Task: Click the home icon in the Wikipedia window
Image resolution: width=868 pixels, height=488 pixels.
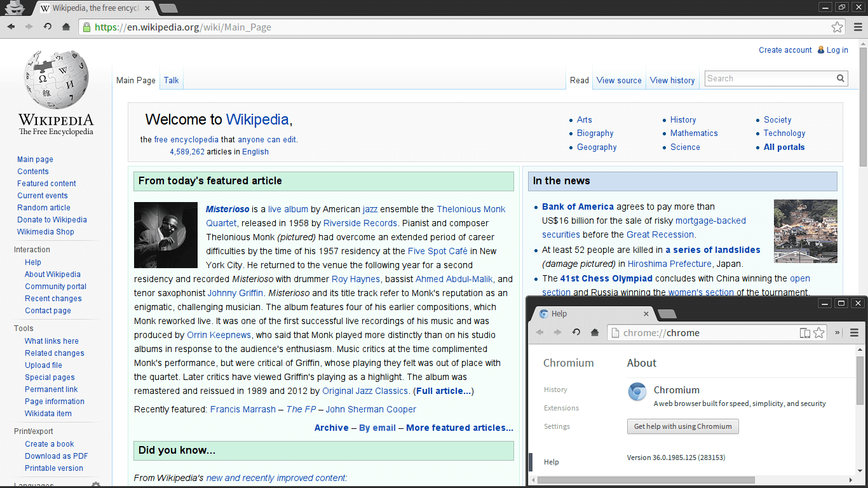Action: [66, 27]
